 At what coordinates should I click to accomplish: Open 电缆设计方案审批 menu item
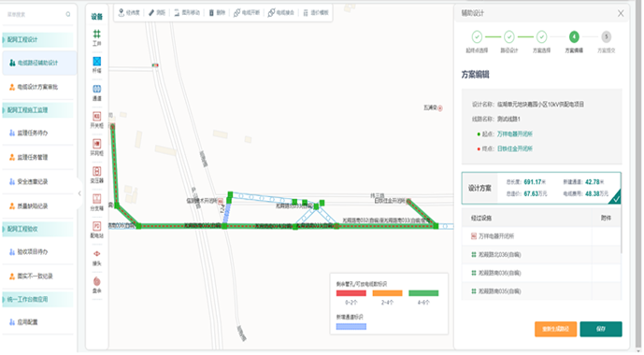pos(37,87)
